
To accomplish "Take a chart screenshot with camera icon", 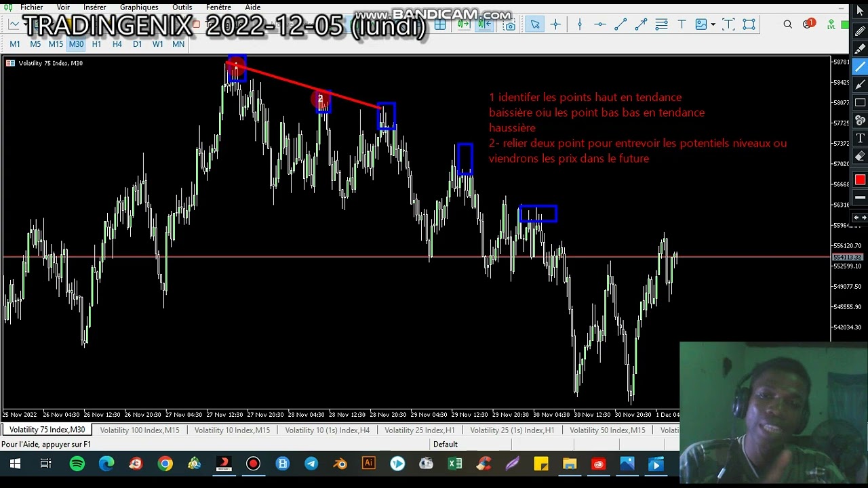I will 510,24.
